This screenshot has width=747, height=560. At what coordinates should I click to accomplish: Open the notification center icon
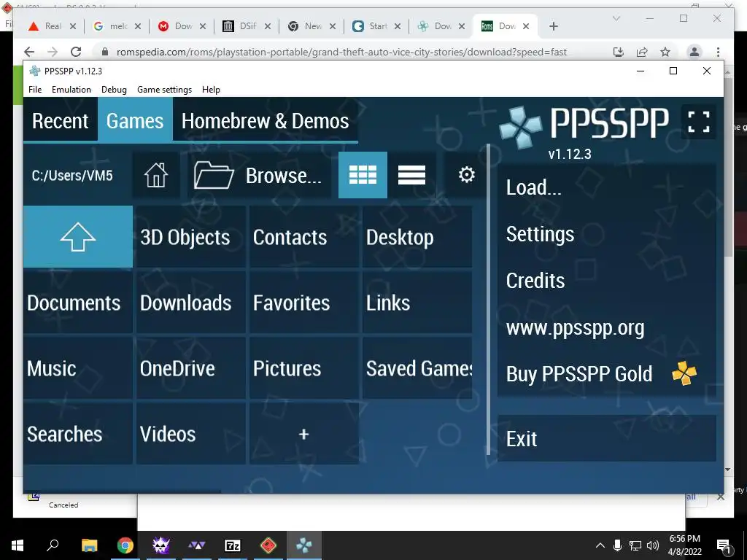coord(724,545)
